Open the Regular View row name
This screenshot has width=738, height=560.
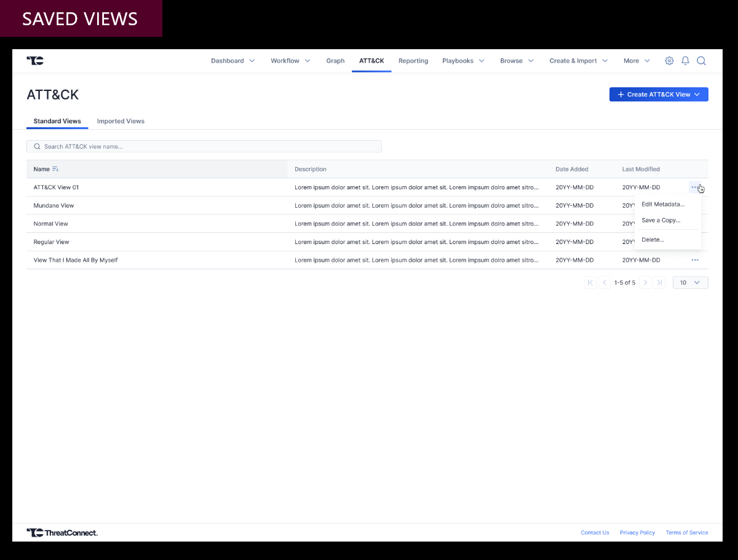pos(52,242)
